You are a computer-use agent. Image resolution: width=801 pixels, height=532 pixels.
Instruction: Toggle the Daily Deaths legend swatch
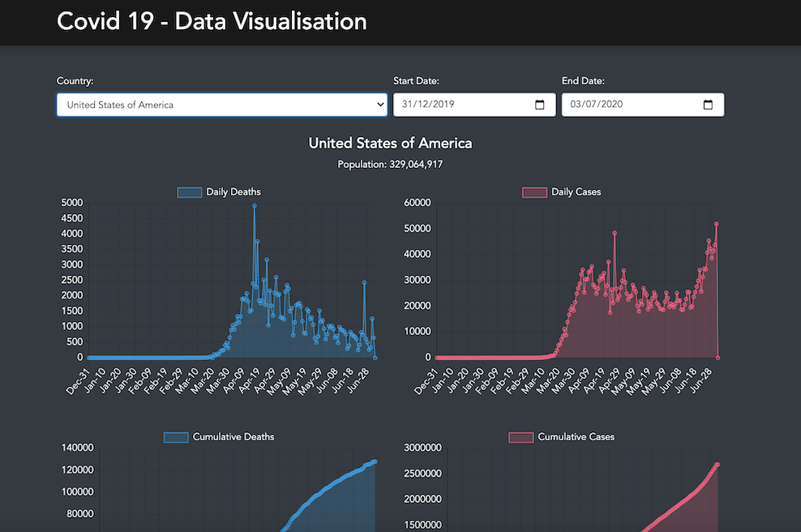tap(190, 192)
